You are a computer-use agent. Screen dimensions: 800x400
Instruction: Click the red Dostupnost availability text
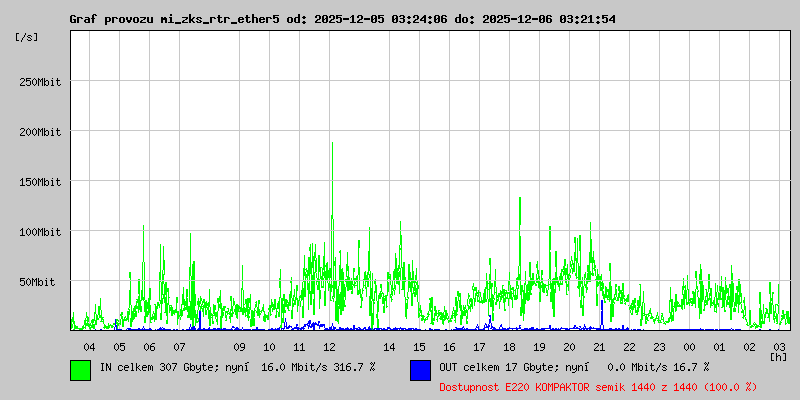tap(598, 386)
